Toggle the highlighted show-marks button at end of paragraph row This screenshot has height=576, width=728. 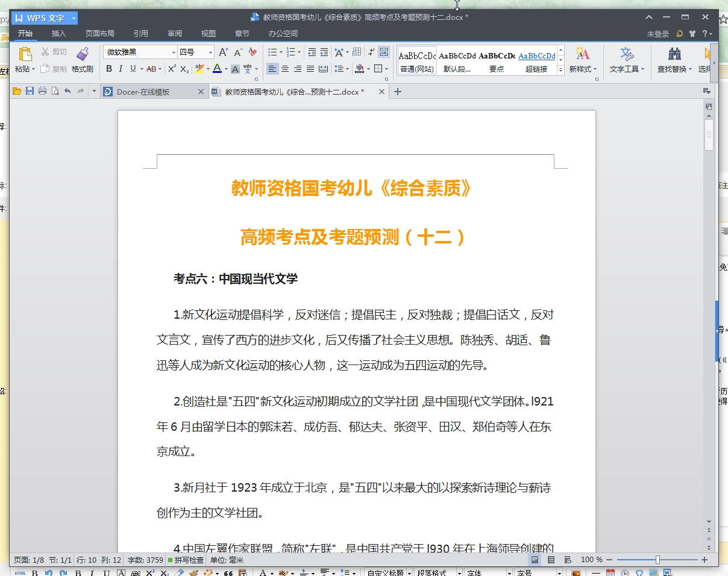tap(384, 52)
